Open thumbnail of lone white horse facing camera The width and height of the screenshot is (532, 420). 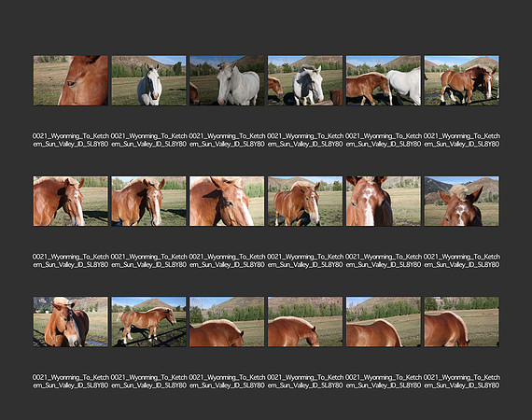click(x=149, y=80)
